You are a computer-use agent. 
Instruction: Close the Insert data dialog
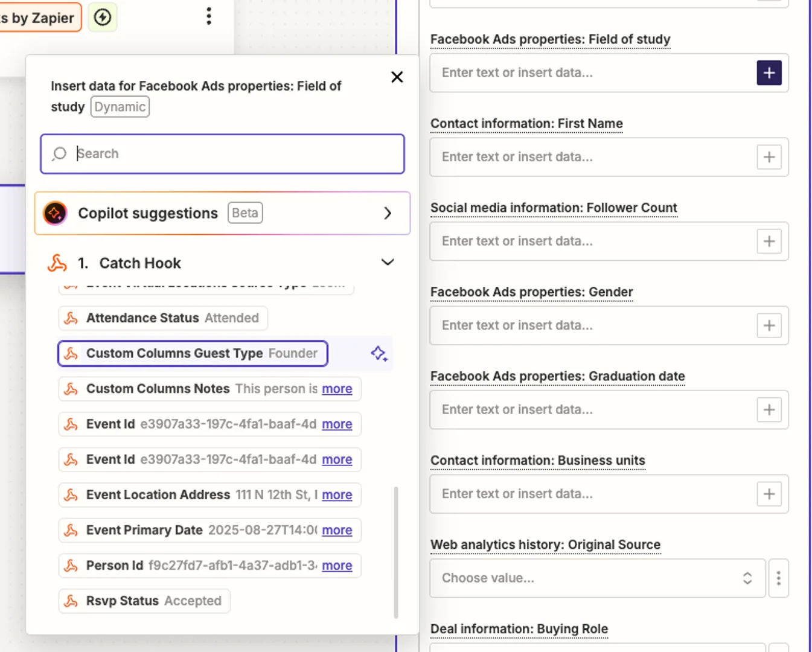point(397,77)
